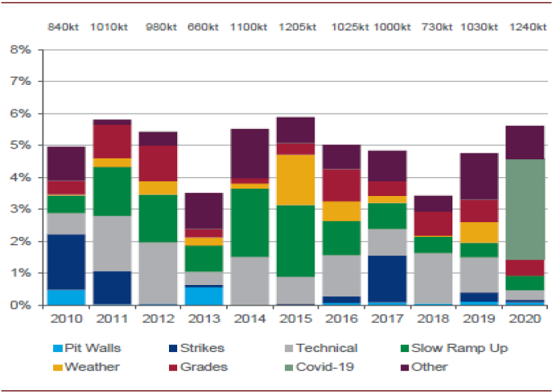Click the 6% y-axis label
Image resolution: width=552 pixels, height=392 pixels.
(20, 114)
